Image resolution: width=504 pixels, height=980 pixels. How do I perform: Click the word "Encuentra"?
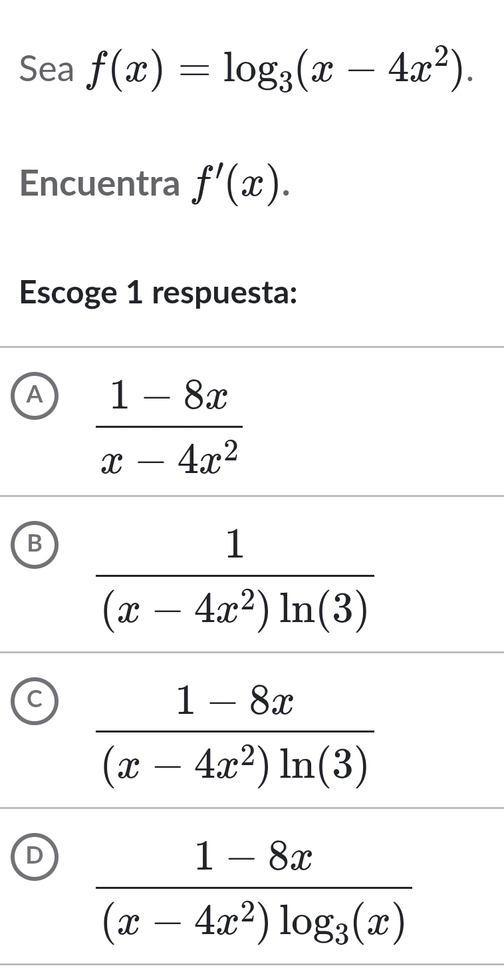coord(100,184)
